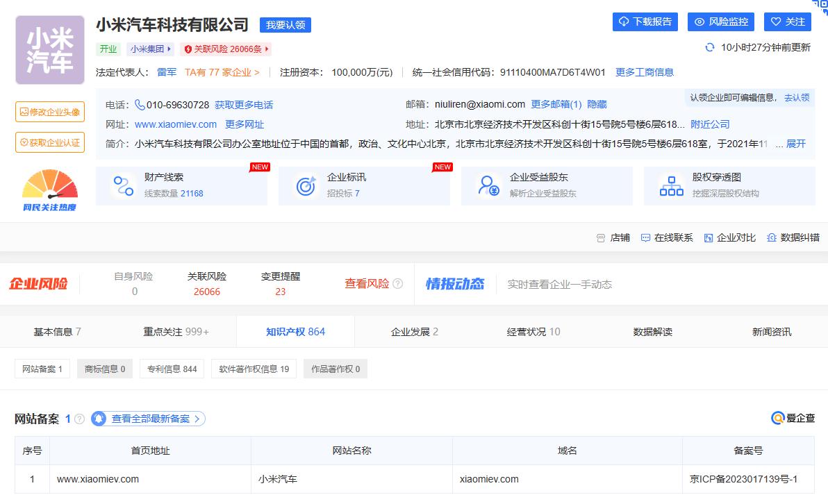Image resolution: width=828 pixels, height=504 pixels.
Task: Switch to 基本信息 tab
Action: tap(57, 332)
